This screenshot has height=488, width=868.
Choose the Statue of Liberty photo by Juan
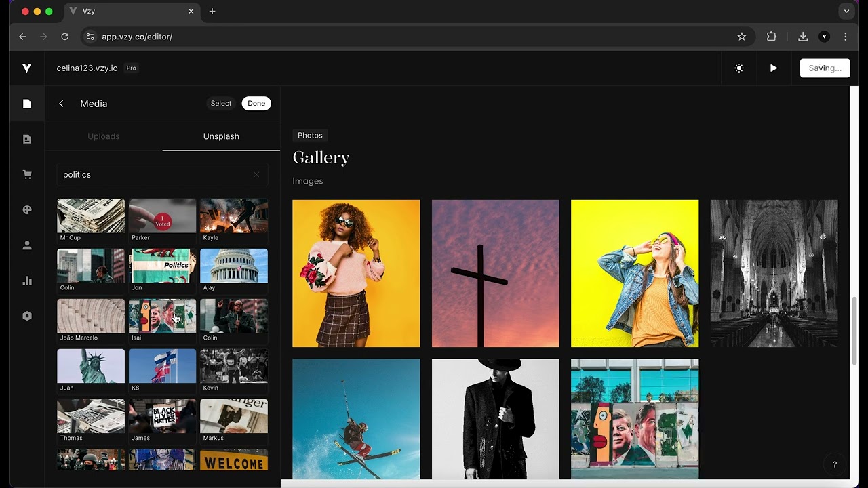[91, 366]
